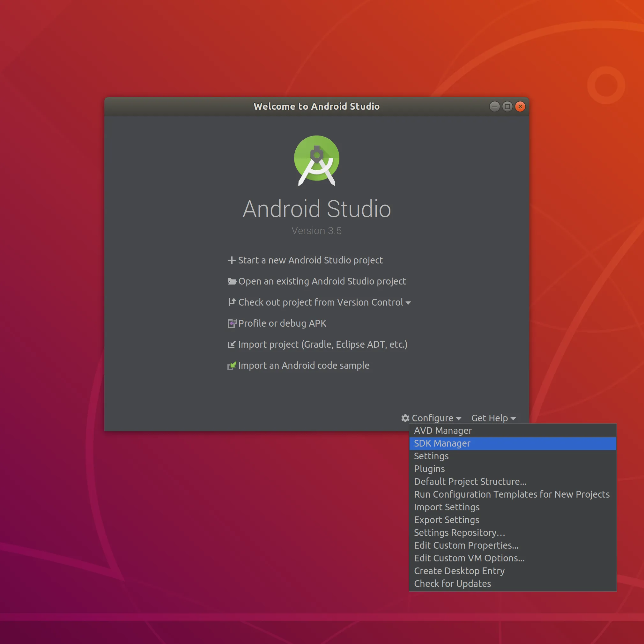Click the folder icon for opening existing project
Viewport: 644px width, 644px height.
click(232, 281)
